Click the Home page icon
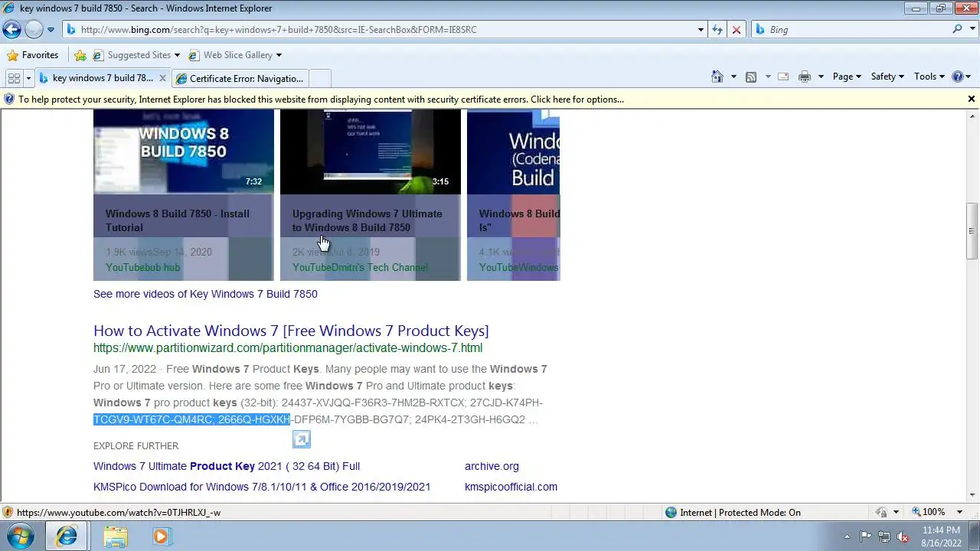 [717, 77]
